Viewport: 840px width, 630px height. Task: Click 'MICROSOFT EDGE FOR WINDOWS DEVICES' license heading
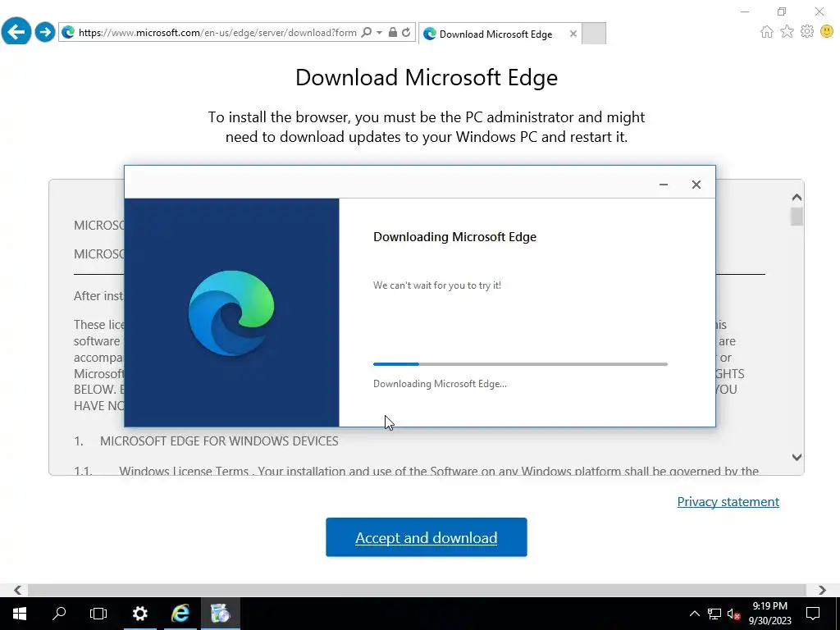[x=219, y=441]
